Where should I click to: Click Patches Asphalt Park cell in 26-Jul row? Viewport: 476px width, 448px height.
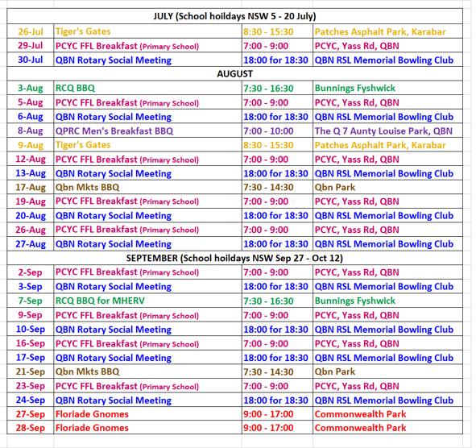click(x=387, y=31)
